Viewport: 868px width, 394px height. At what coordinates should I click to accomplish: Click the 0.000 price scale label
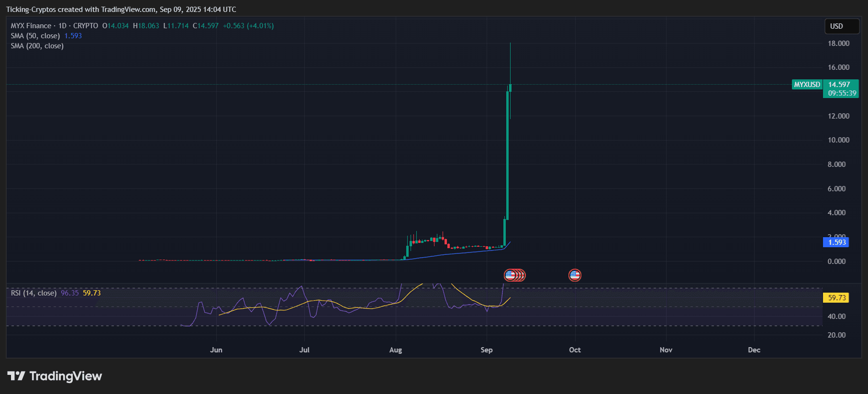point(836,262)
